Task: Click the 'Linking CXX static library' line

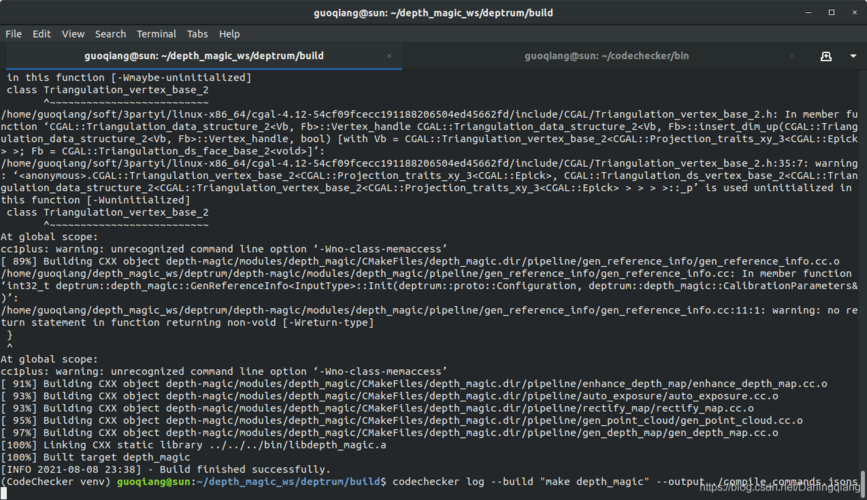Action: point(194,445)
